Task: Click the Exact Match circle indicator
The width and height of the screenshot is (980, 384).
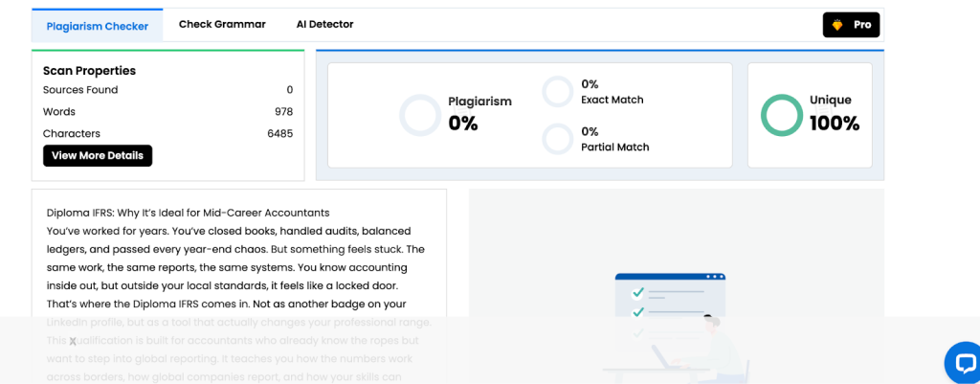Action: coord(557,92)
